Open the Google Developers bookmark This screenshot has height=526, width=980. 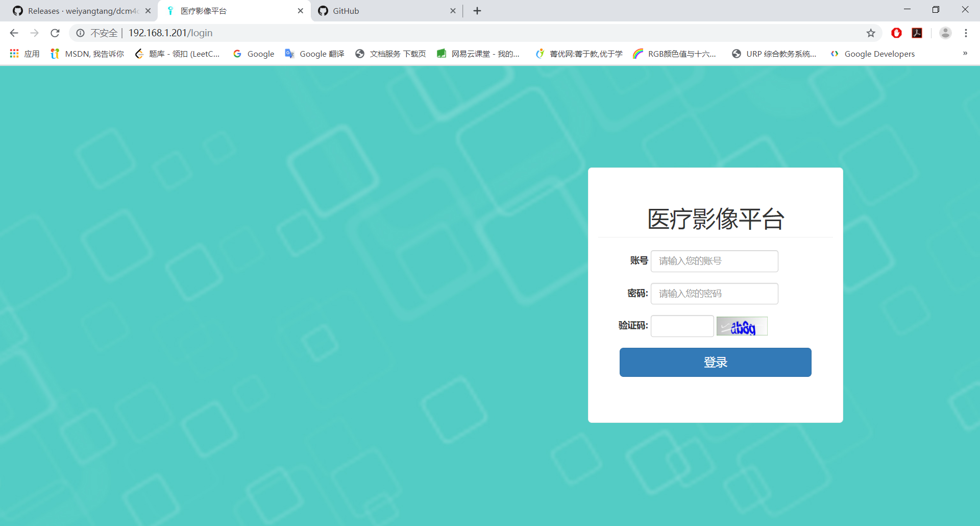click(872, 54)
